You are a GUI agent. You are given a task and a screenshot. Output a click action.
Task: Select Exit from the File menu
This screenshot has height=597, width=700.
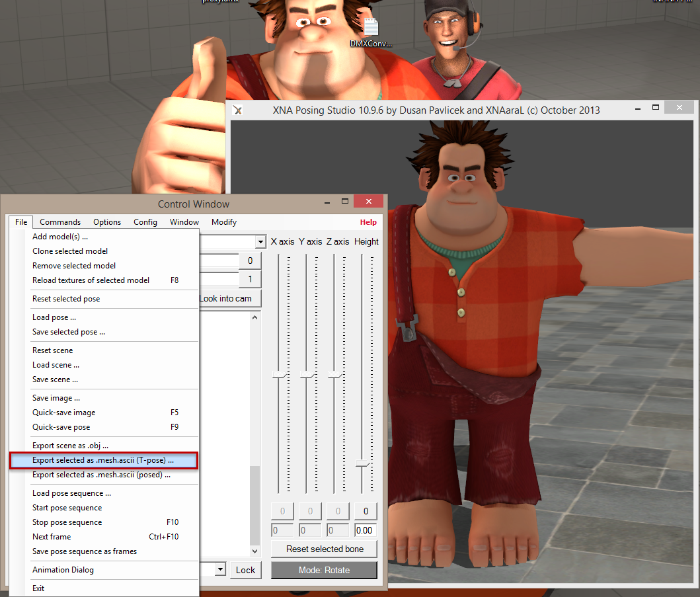(104, 588)
